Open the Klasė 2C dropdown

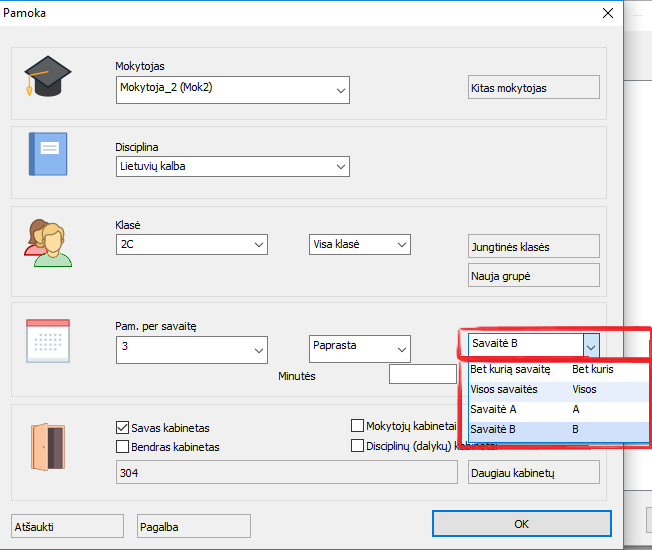click(258, 245)
